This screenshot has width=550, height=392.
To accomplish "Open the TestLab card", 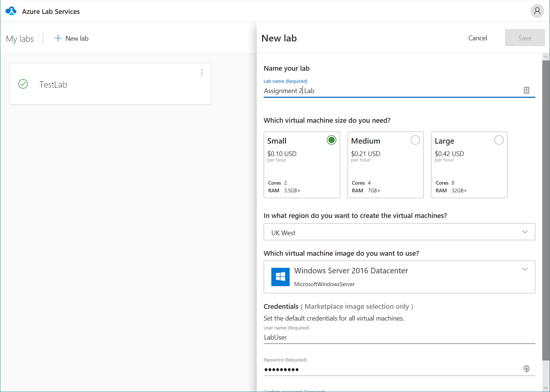I will pos(110,84).
